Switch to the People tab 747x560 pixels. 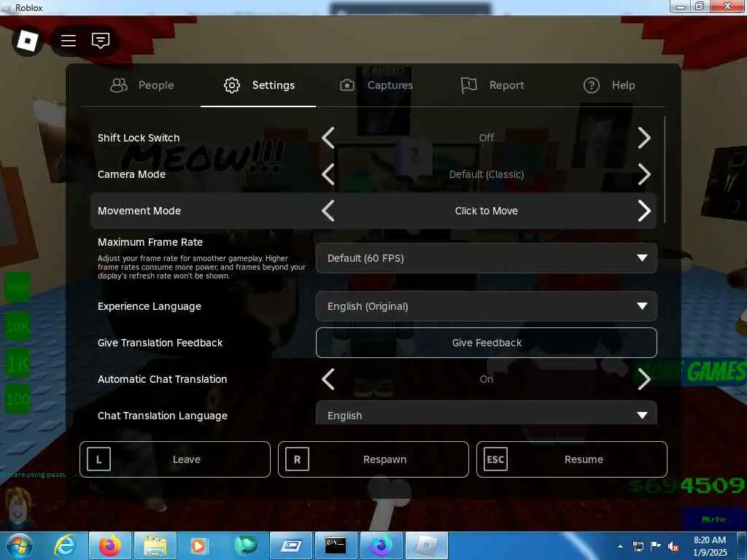tap(142, 85)
